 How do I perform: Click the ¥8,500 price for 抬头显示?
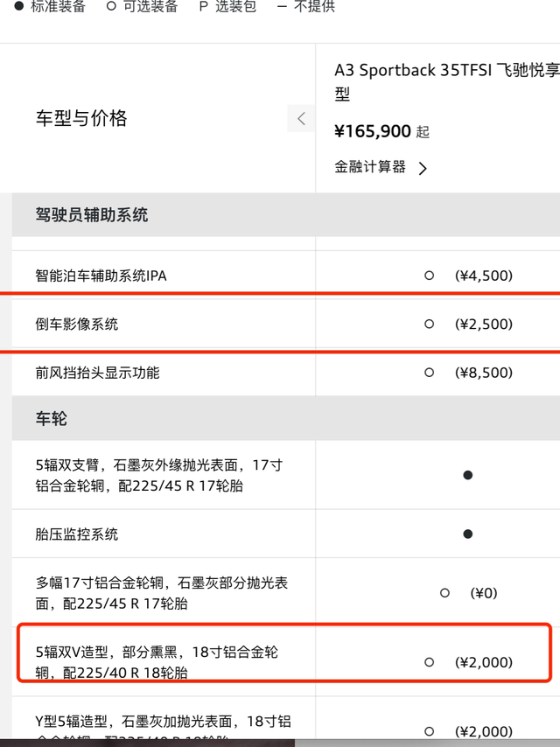tap(484, 373)
